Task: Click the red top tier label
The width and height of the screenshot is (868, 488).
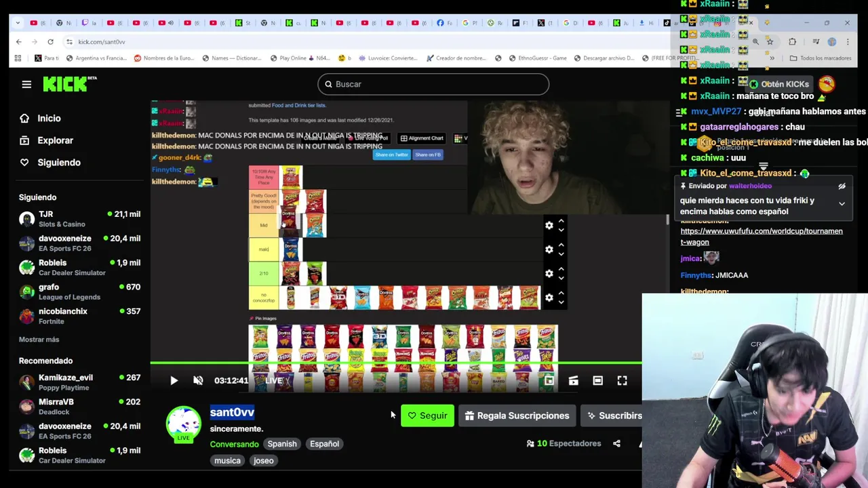Action: (x=264, y=177)
